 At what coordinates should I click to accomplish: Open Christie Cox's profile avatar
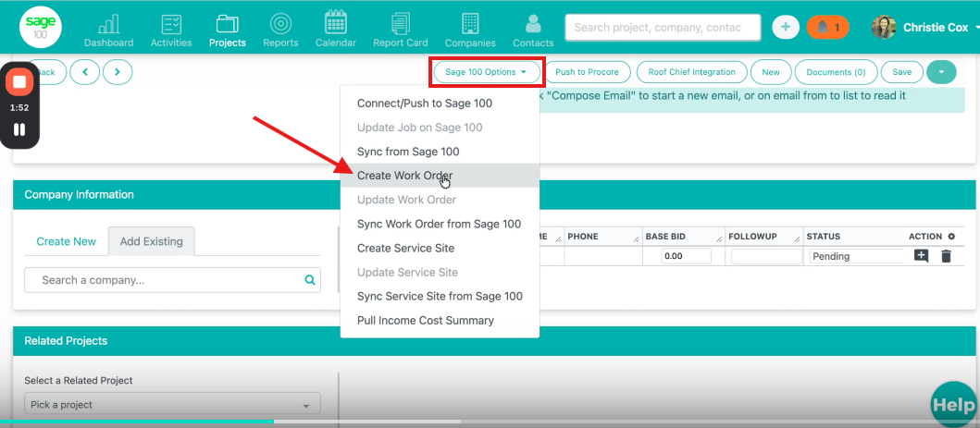click(x=884, y=28)
